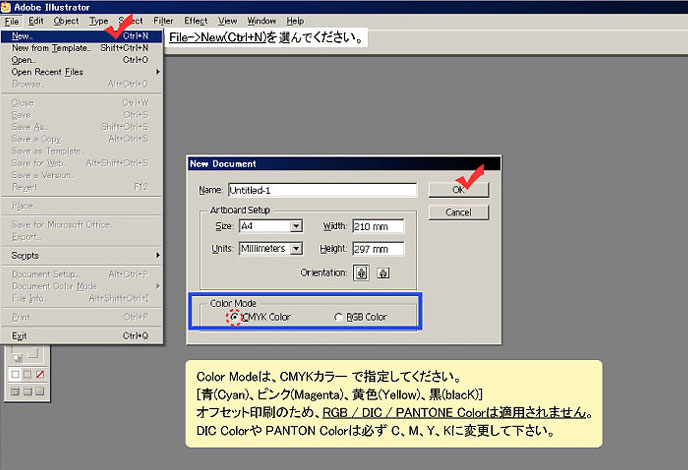Click the Height field showing 297 mm
Image resolution: width=688 pixels, height=470 pixels.
click(x=378, y=249)
